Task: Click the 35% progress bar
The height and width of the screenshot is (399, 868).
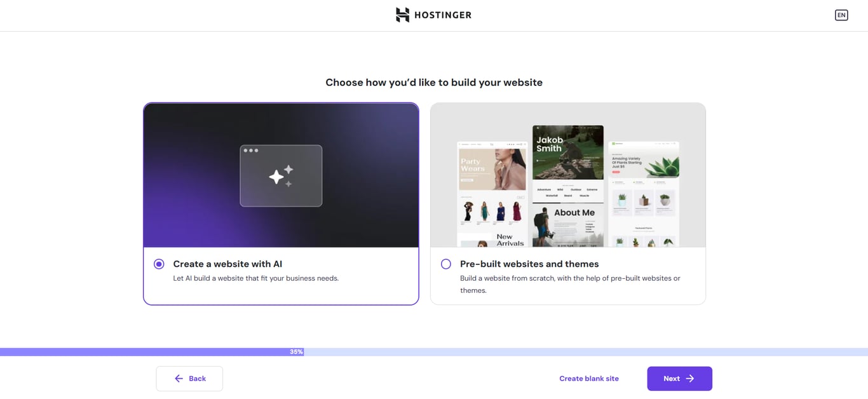Action: [x=295, y=351]
